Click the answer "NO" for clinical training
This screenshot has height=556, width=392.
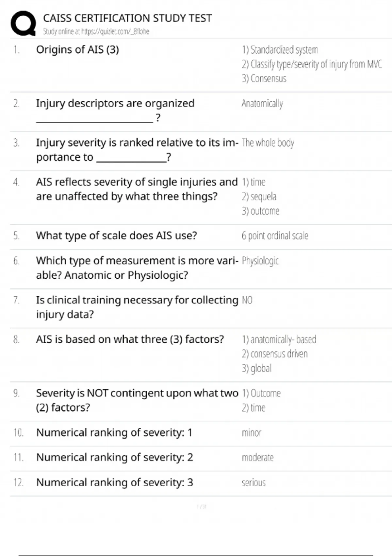[247, 300]
